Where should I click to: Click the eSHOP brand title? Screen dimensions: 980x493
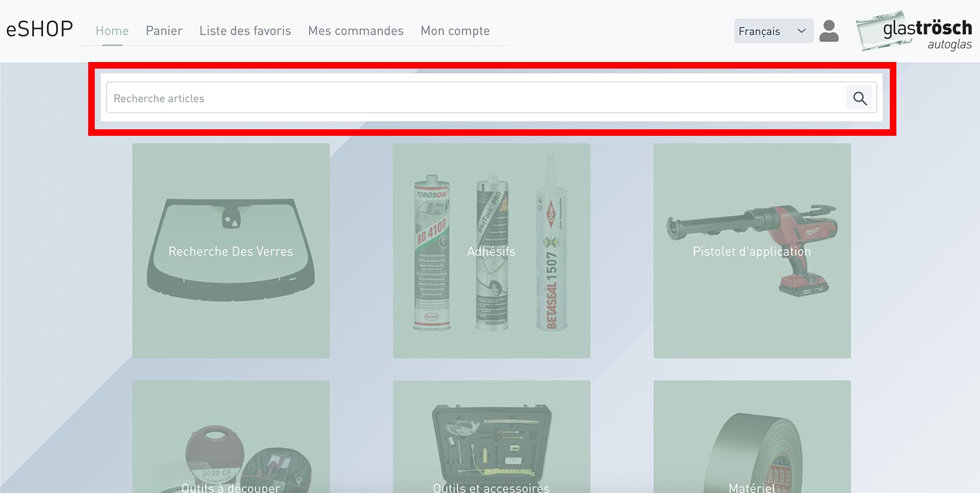click(39, 30)
